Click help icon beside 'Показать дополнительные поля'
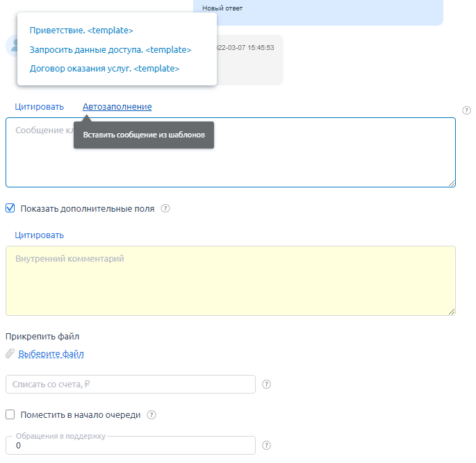Image resolution: width=476 pixels, height=463 pixels. pos(165,208)
